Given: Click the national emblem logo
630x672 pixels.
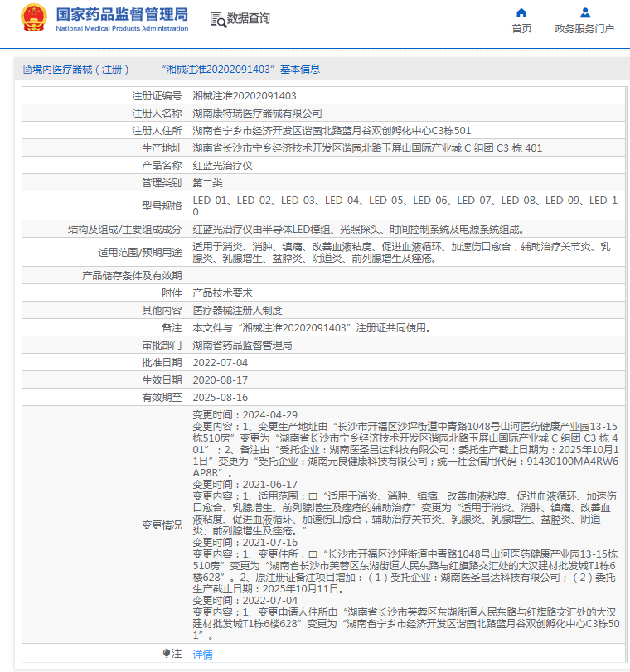Looking at the screenshot, I should coord(34,17).
